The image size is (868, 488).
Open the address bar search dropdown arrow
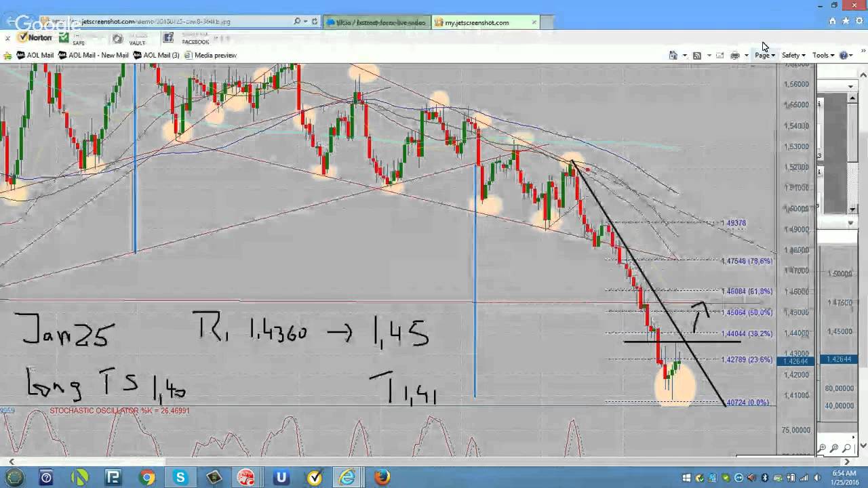click(x=305, y=22)
